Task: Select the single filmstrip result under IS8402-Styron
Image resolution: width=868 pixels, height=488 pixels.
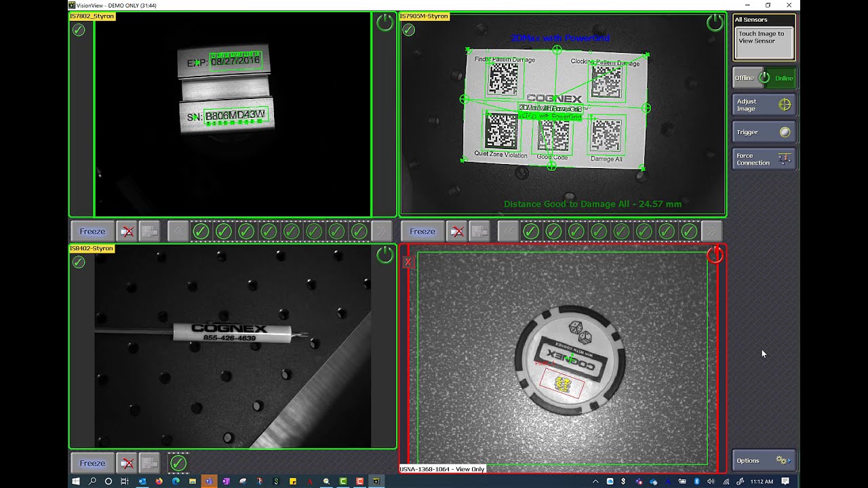Action: pos(178,463)
